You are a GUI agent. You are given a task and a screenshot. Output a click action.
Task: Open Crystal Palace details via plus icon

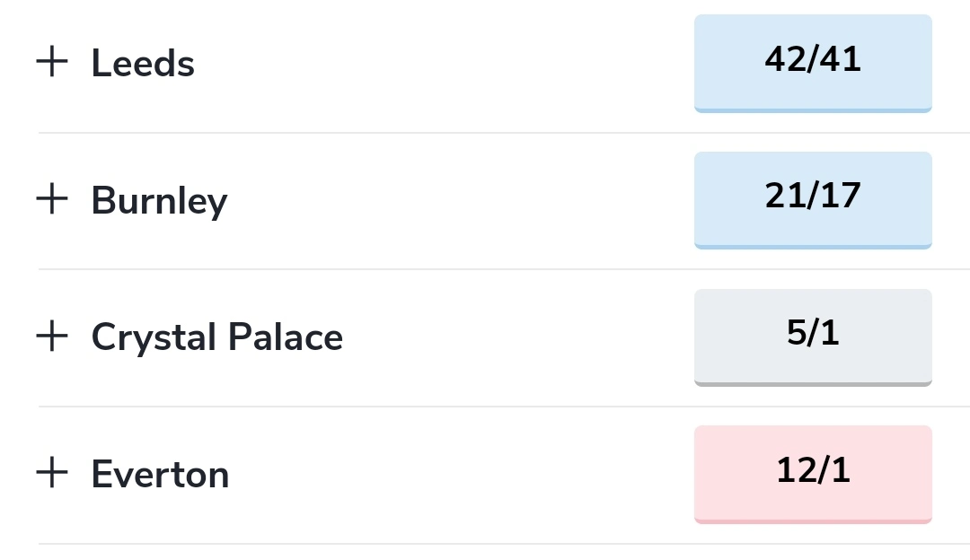point(52,337)
